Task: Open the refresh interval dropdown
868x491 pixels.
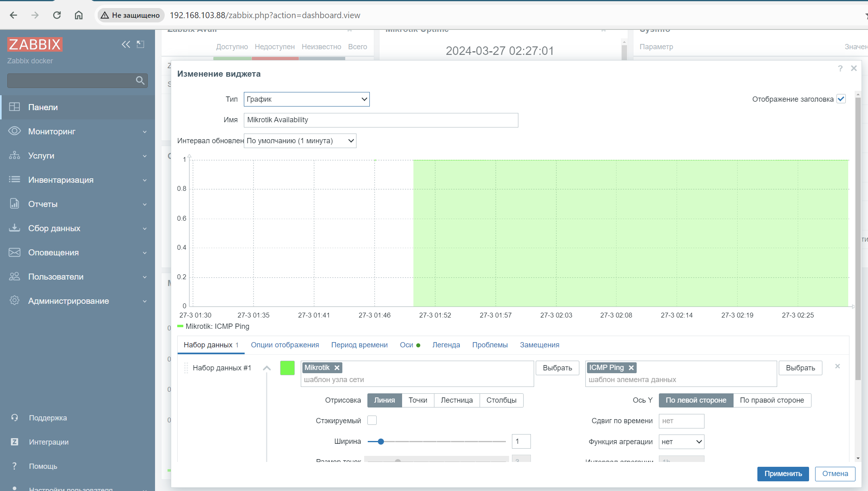Action: tap(300, 141)
